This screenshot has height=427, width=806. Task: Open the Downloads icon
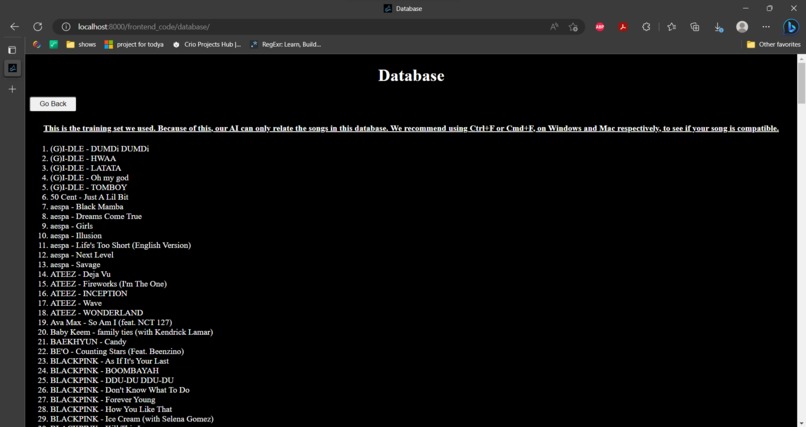[718, 27]
